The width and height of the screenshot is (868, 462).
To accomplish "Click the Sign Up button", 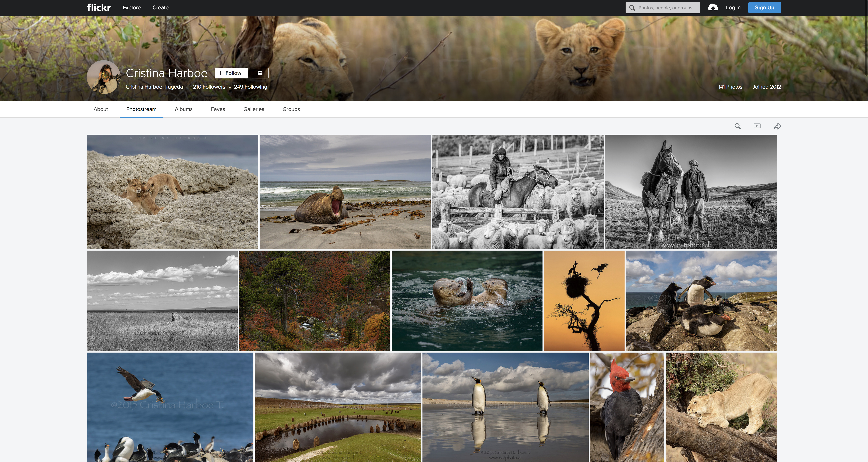I will tap(764, 7).
